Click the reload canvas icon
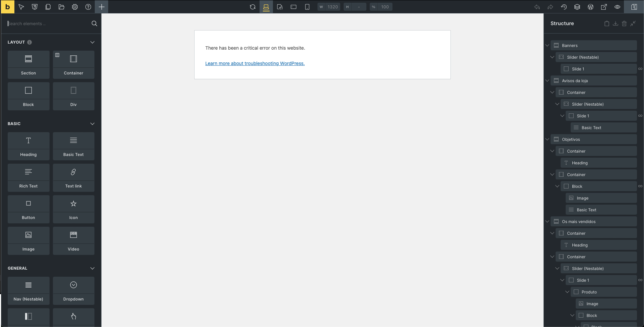 [253, 7]
